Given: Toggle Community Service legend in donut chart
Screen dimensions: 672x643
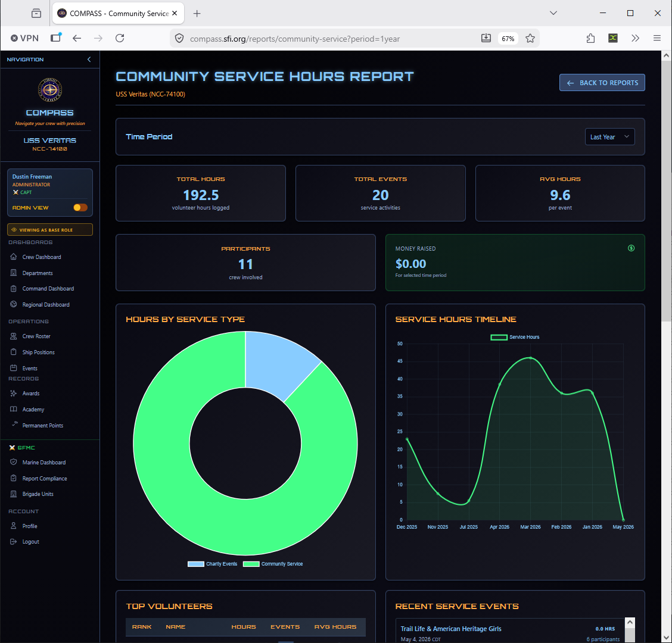Looking at the screenshot, I should point(273,564).
